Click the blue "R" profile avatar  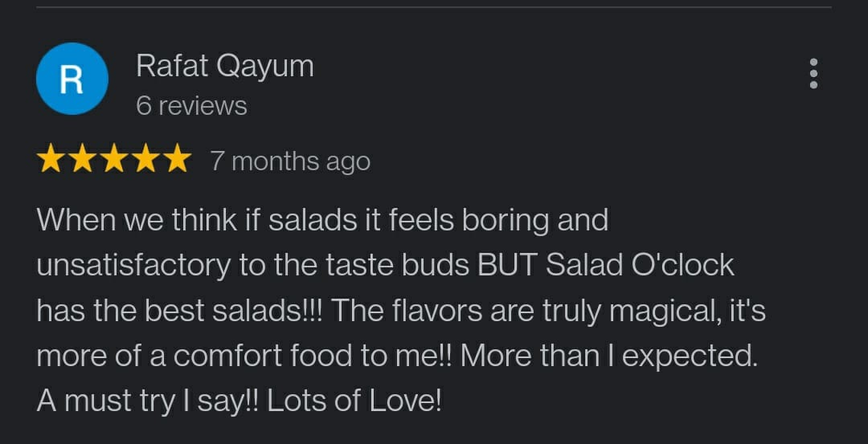72,79
